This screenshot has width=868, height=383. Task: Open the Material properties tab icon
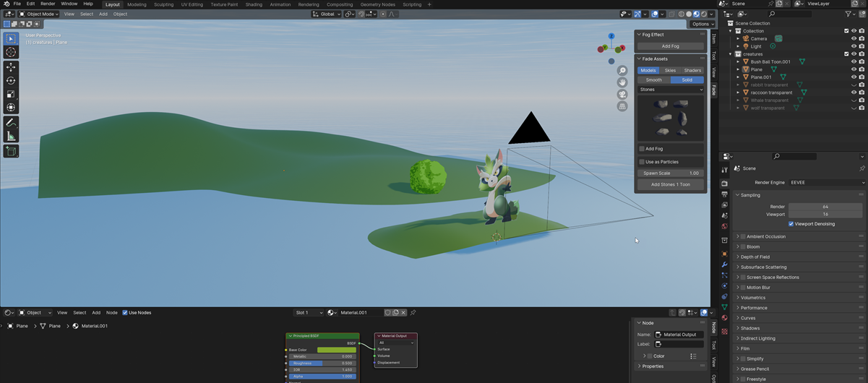(725, 318)
